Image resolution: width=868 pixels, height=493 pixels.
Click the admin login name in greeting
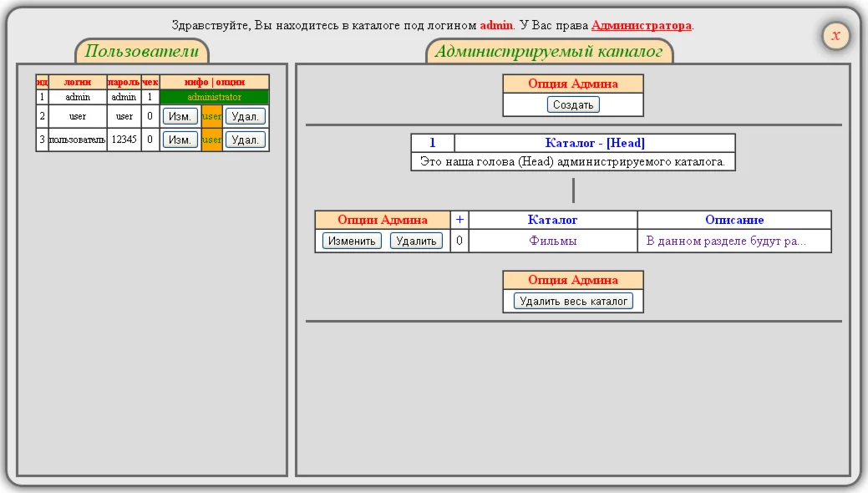[x=496, y=25]
